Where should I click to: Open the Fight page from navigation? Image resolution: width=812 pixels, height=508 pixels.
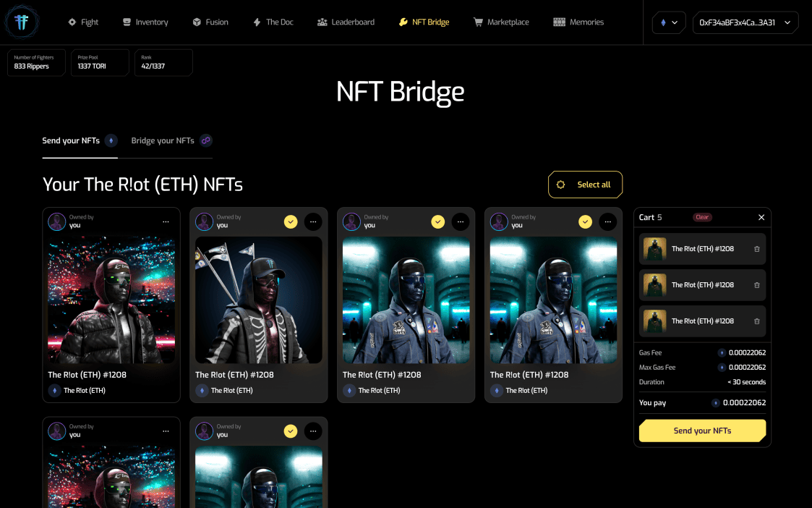83,22
